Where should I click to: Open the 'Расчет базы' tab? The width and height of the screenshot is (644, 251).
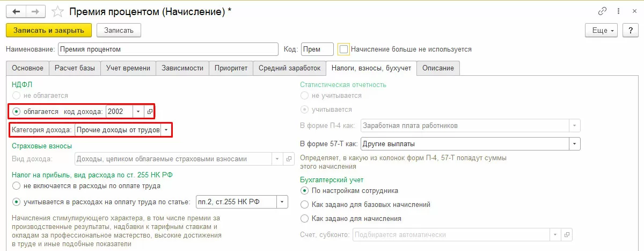click(75, 68)
